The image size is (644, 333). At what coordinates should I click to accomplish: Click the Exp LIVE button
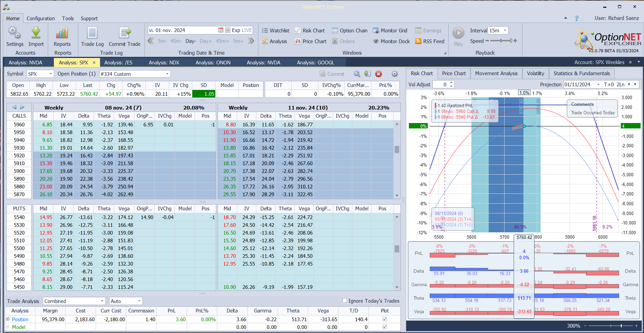(x=242, y=30)
